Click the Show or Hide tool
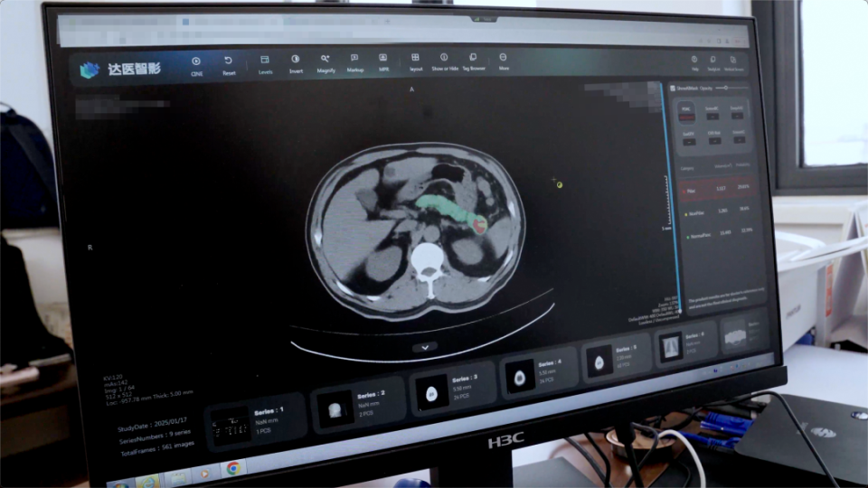The height and width of the screenshot is (488, 868). [x=445, y=62]
